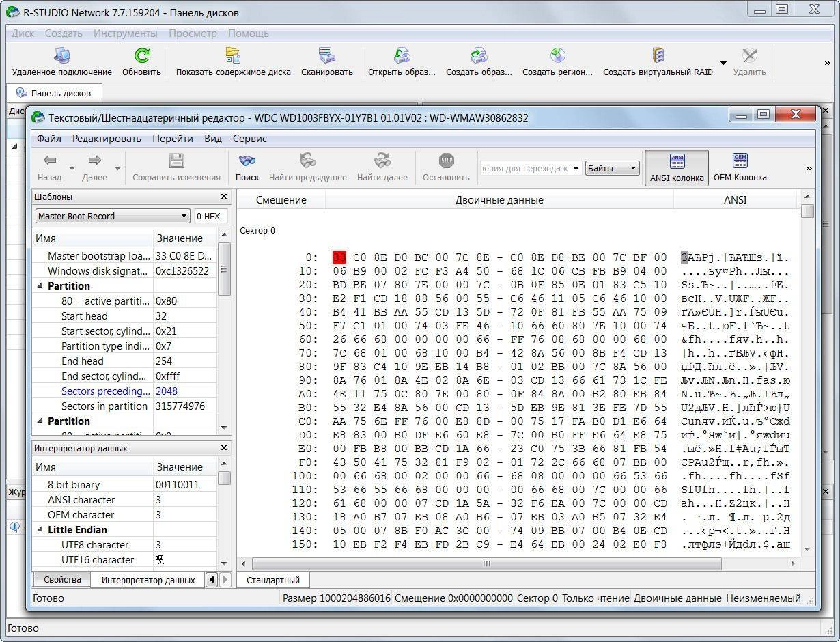Open the Диск menu in main window
840x642 pixels.
[23, 33]
